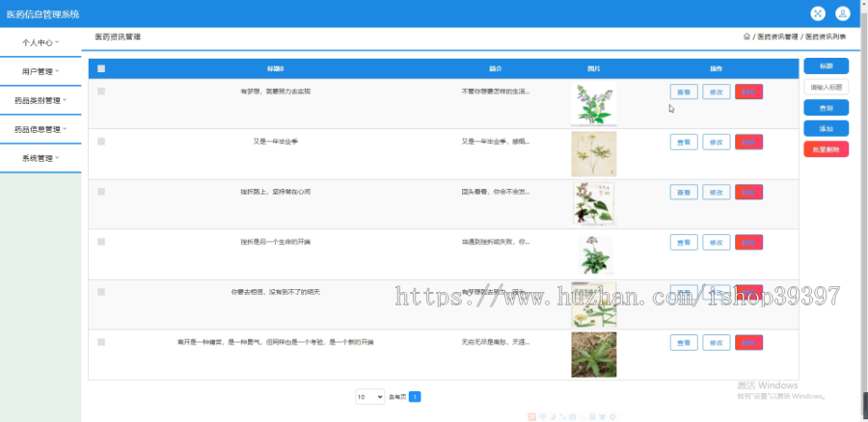Click the title text "挫折是另一个生命的开端"
Viewport: 868px width, 422px height.
(x=275, y=242)
